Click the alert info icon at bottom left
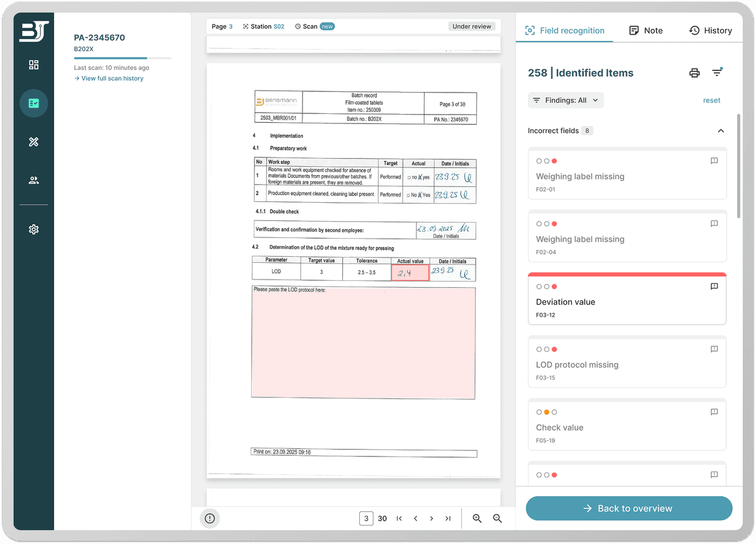Screen dimensions: 756x544 (x=210, y=518)
